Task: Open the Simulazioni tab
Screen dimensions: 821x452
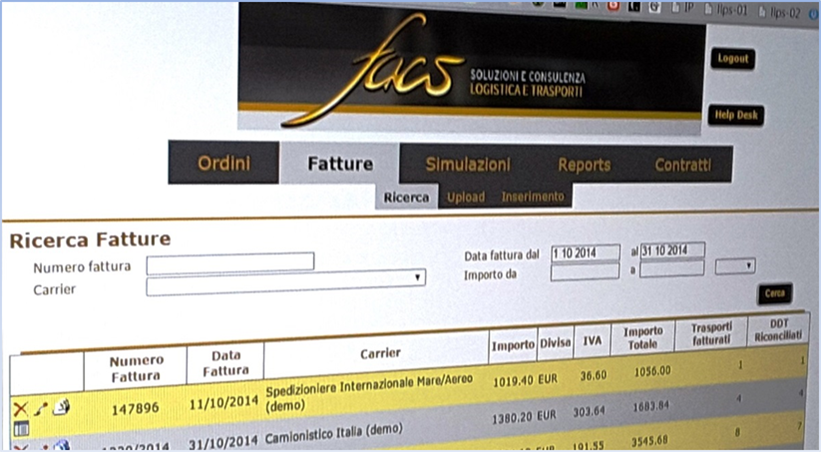Action: click(467, 164)
